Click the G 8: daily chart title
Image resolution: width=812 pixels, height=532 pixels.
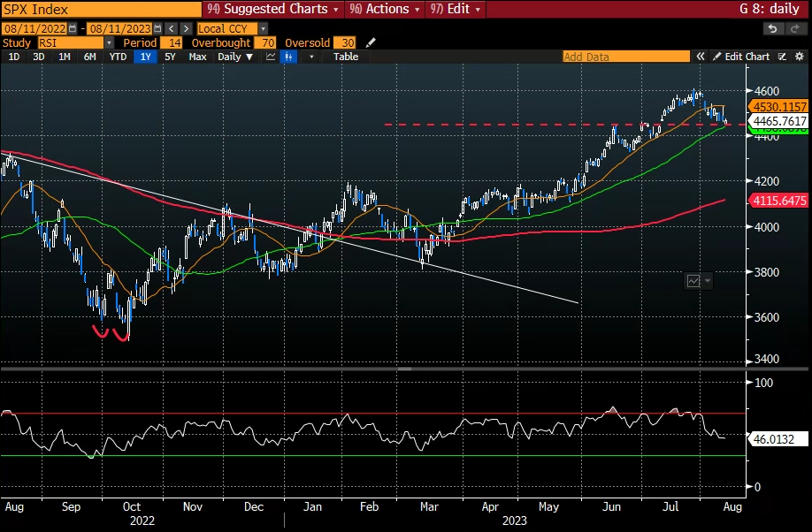pyautogui.click(x=770, y=9)
